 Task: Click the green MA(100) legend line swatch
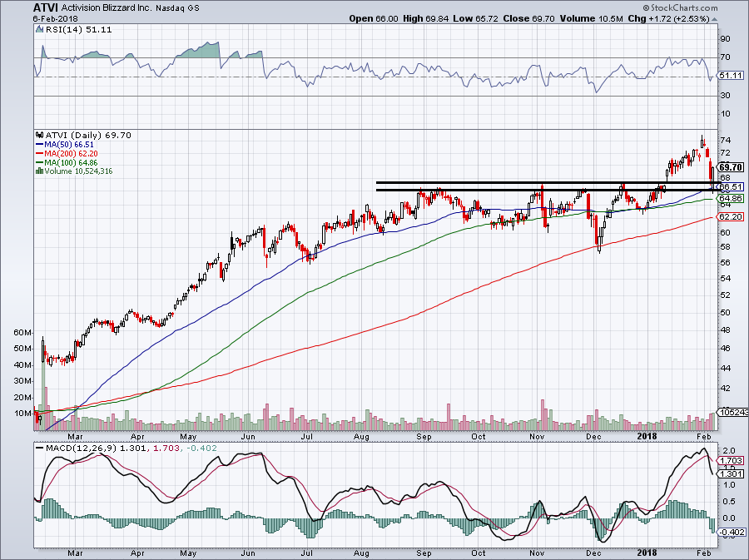(40, 163)
